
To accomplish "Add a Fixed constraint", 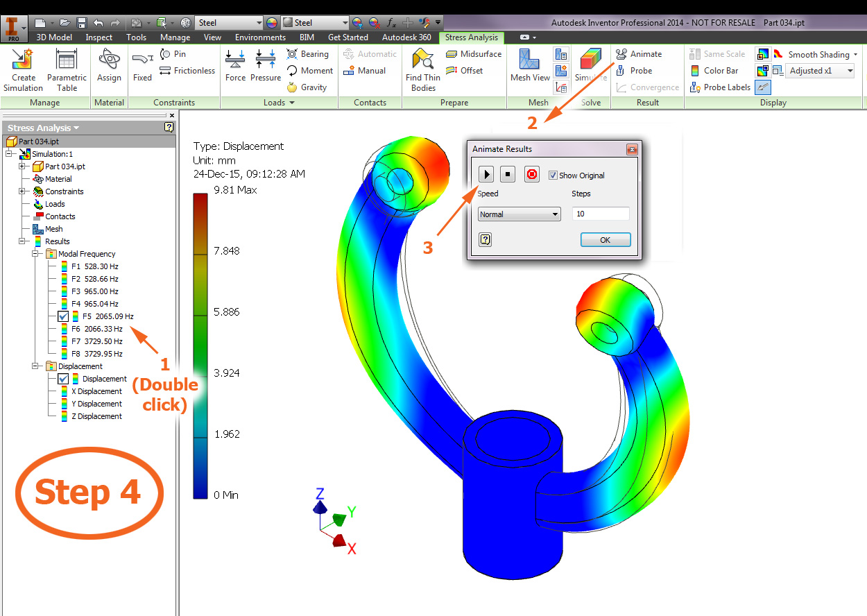I will point(142,66).
